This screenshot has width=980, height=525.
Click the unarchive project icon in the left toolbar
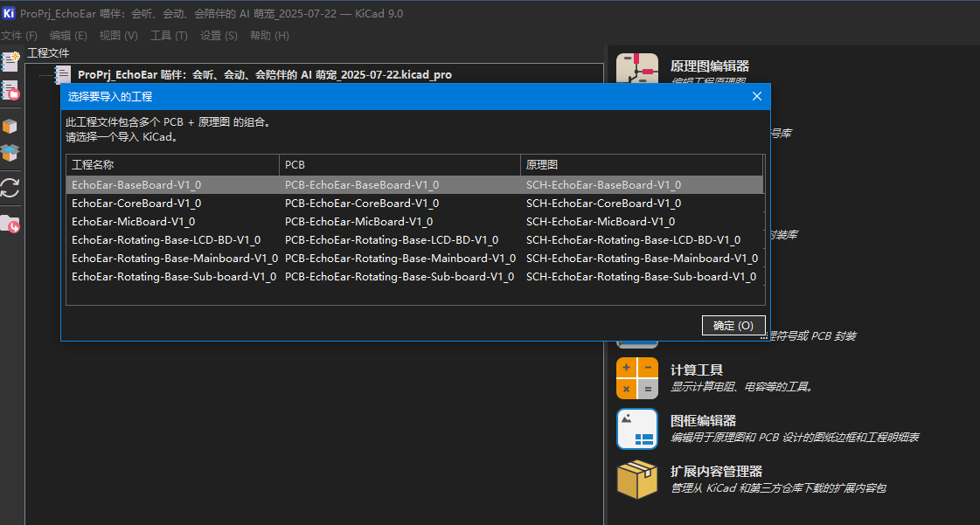(10, 153)
